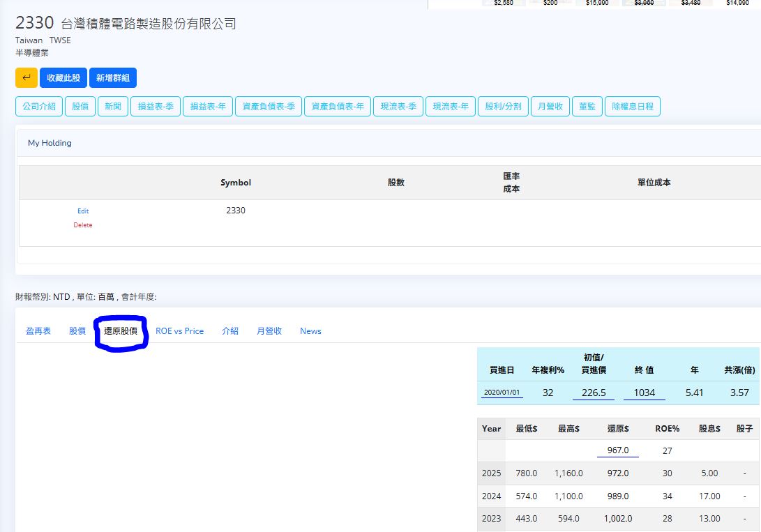Click Edit link for holding 2330

83,211
